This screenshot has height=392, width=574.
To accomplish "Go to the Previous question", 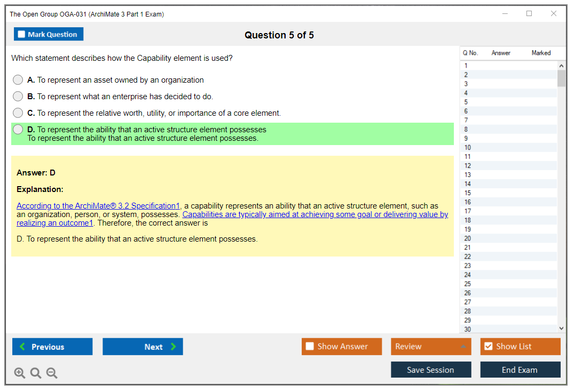I will (x=52, y=347).
